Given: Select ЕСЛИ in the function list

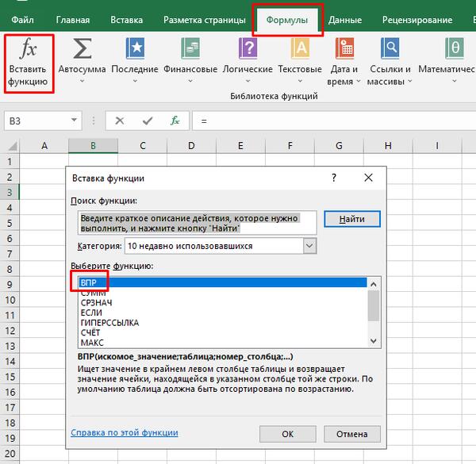Looking at the screenshot, I should 92,312.
